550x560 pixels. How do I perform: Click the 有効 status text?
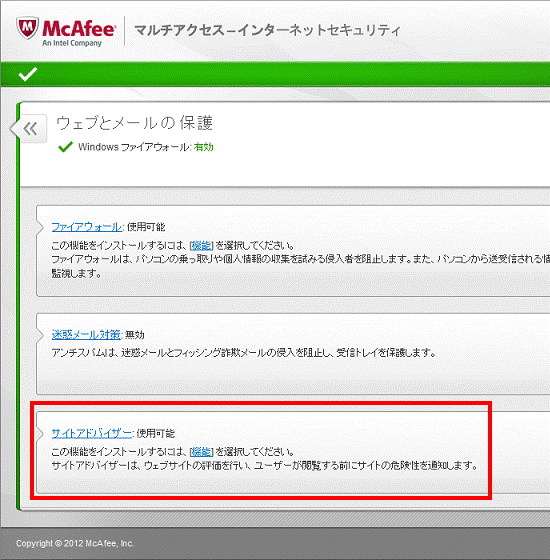(204, 147)
